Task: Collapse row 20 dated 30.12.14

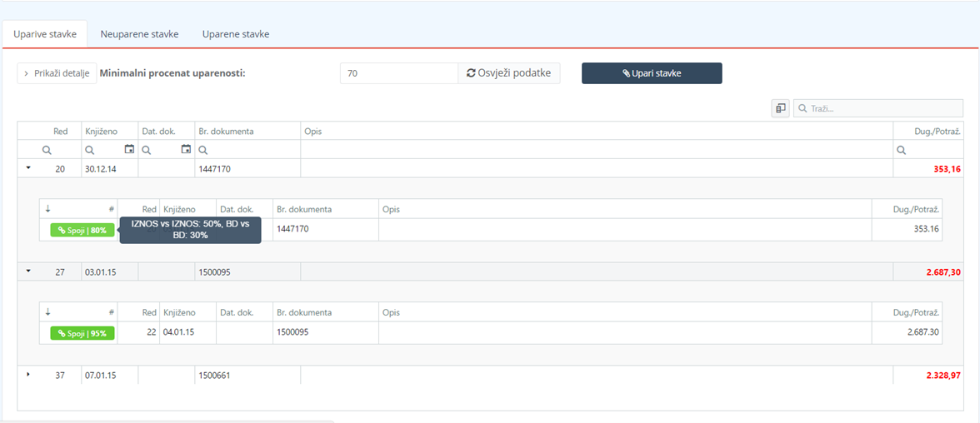Action: click(x=27, y=168)
